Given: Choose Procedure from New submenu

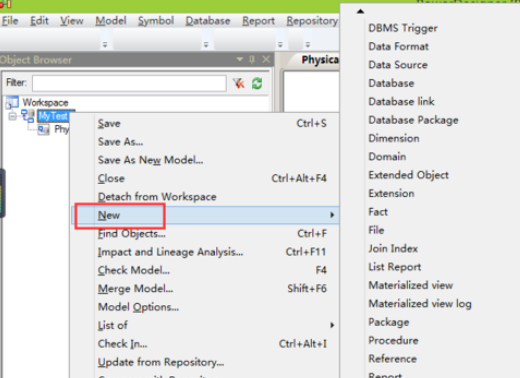Looking at the screenshot, I should pos(393,340).
